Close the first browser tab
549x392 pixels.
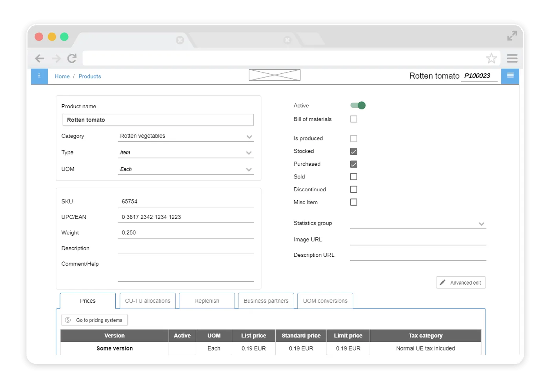tap(180, 40)
